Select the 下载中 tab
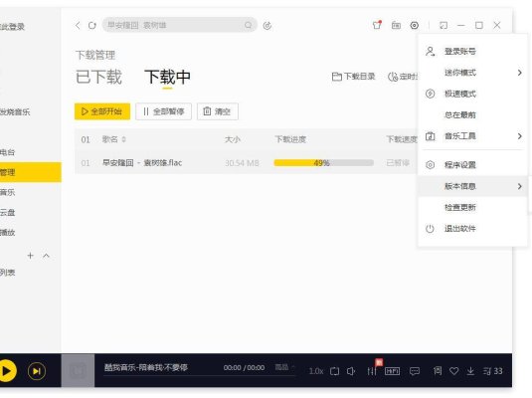This screenshot has width=532, height=398. click(x=167, y=77)
